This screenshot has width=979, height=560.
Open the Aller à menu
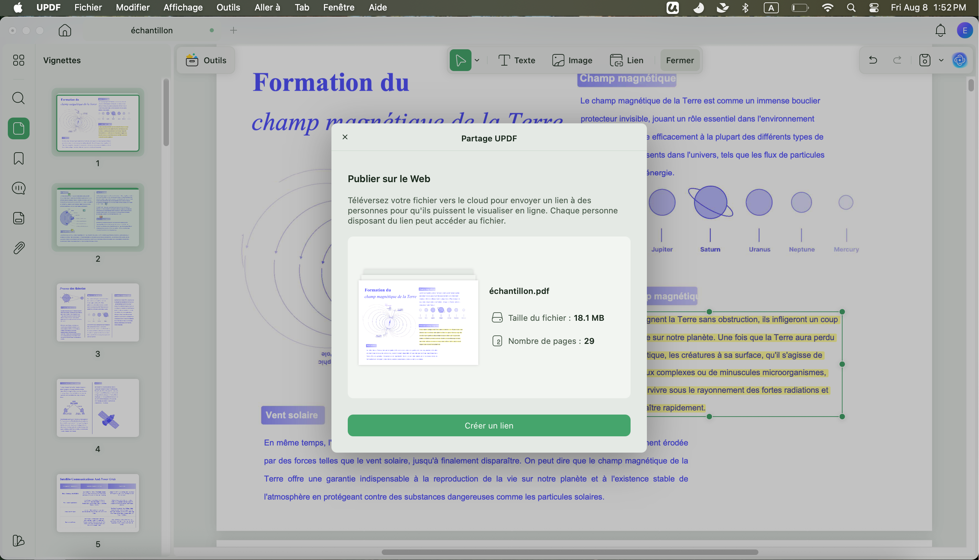click(x=267, y=7)
